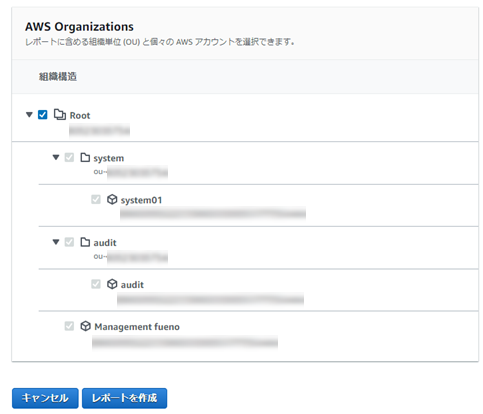Screen dimensions: 483x414
Task: Click the レポートを作成 button
Action: (125, 398)
